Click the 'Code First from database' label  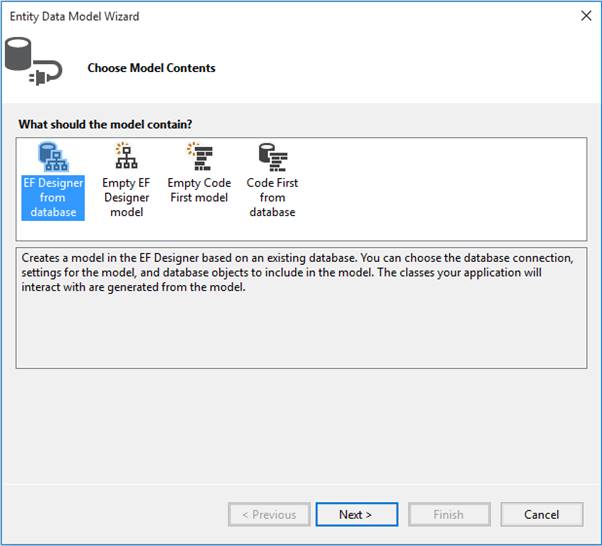(272, 198)
